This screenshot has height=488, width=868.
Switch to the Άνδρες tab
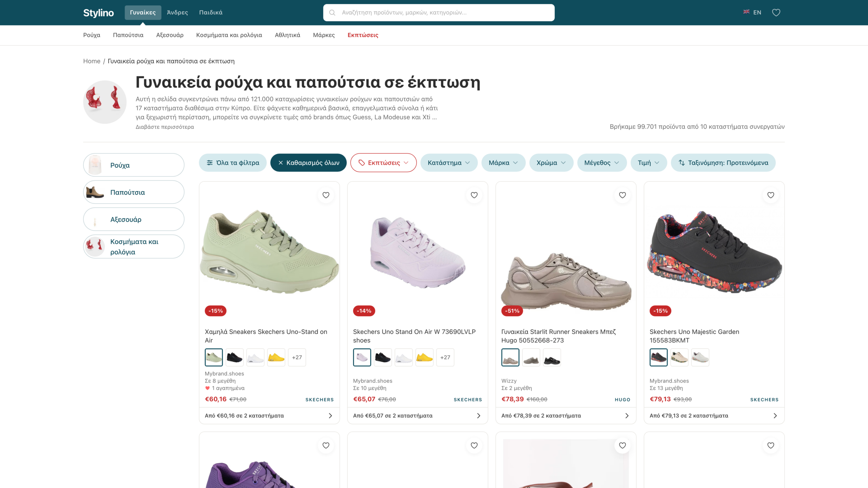pos(177,13)
